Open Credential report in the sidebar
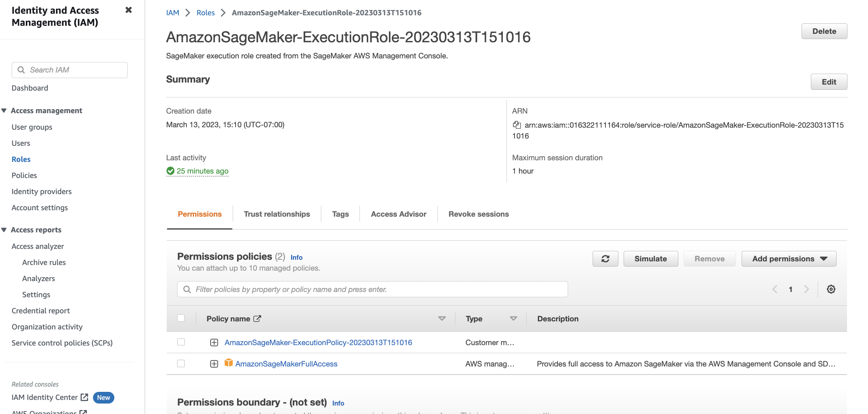This screenshot has height=414, width=868. point(41,310)
